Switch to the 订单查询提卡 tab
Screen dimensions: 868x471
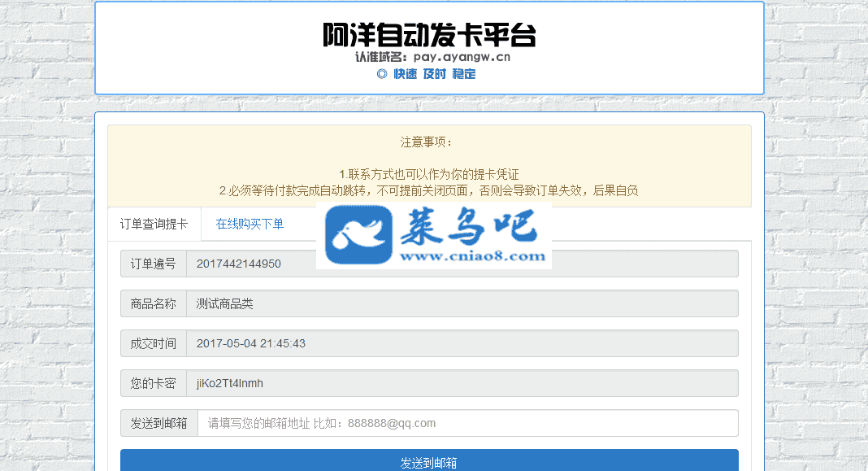pyautogui.click(x=154, y=224)
